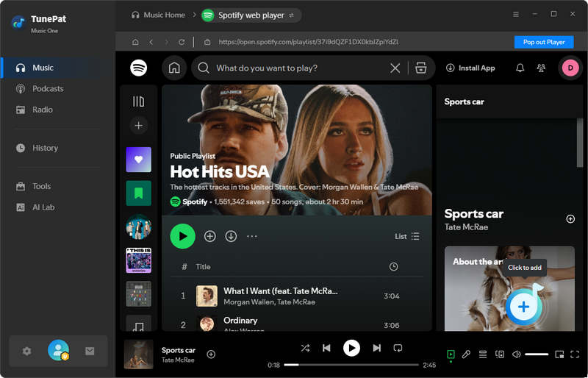Seek on the song progress bar

(x=351, y=365)
